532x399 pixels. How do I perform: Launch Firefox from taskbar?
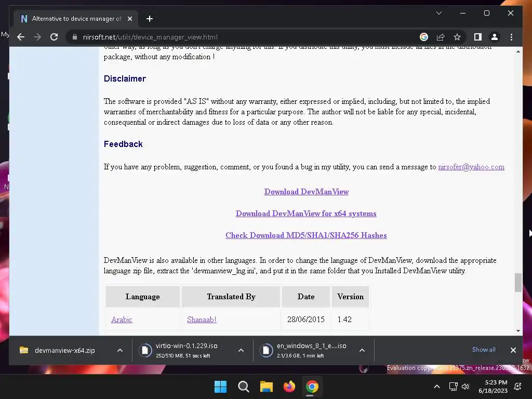coord(289,387)
